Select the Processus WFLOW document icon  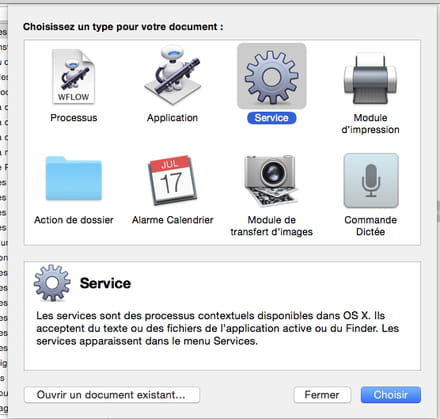point(74,77)
